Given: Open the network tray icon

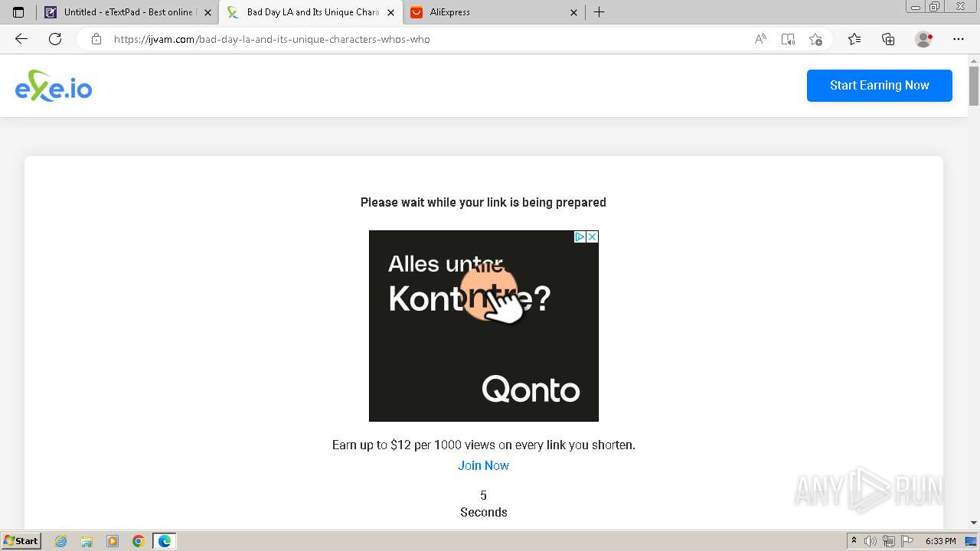Looking at the screenshot, I should (x=889, y=541).
